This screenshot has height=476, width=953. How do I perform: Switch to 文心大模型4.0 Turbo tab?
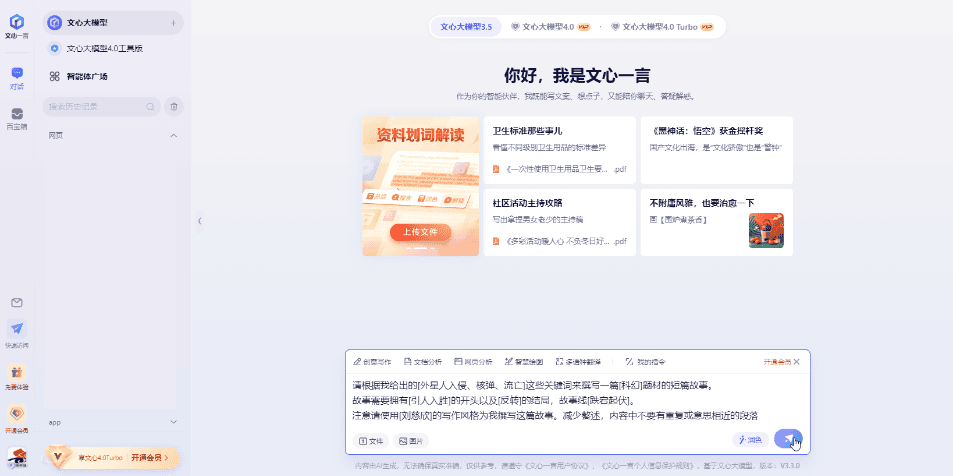click(x=662, y=27)
